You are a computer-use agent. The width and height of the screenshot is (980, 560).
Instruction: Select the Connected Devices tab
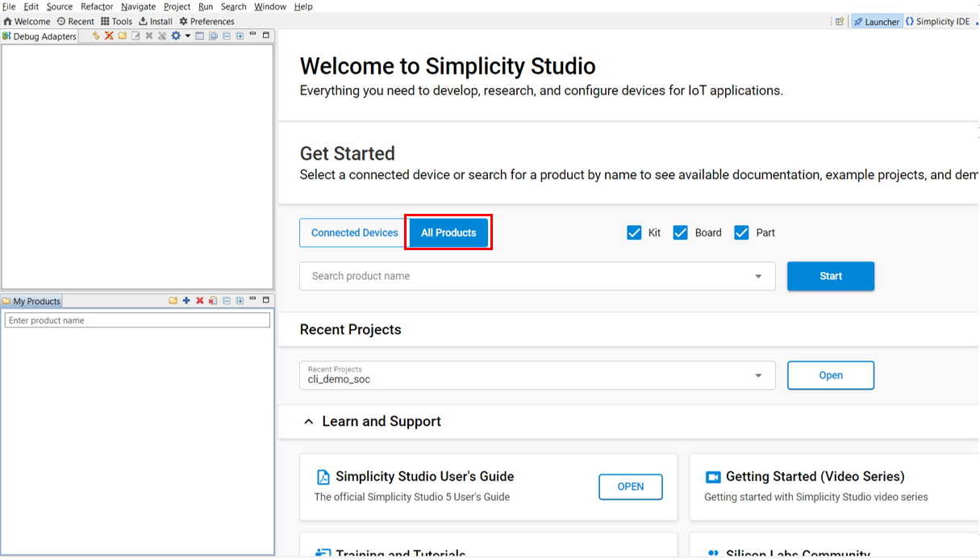point(354,233)
